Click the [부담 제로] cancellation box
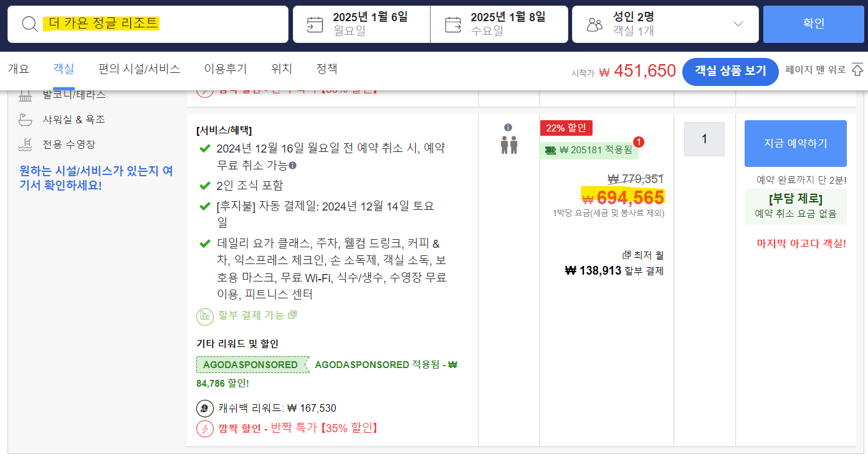Viewport: 868px width, 459px height. point(796,207)
